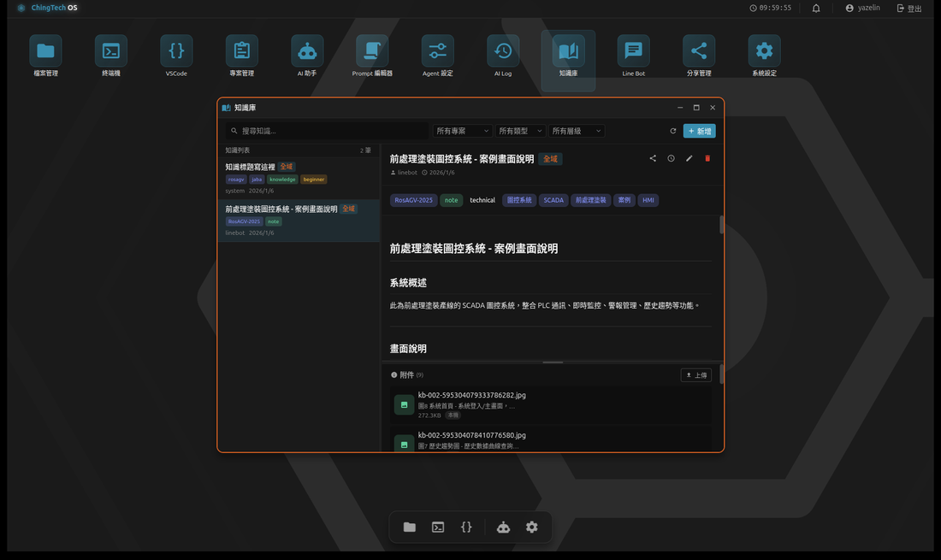Open the VSCode desktop icon
This screenshot has width=941, height=560.
pos(176,56)
